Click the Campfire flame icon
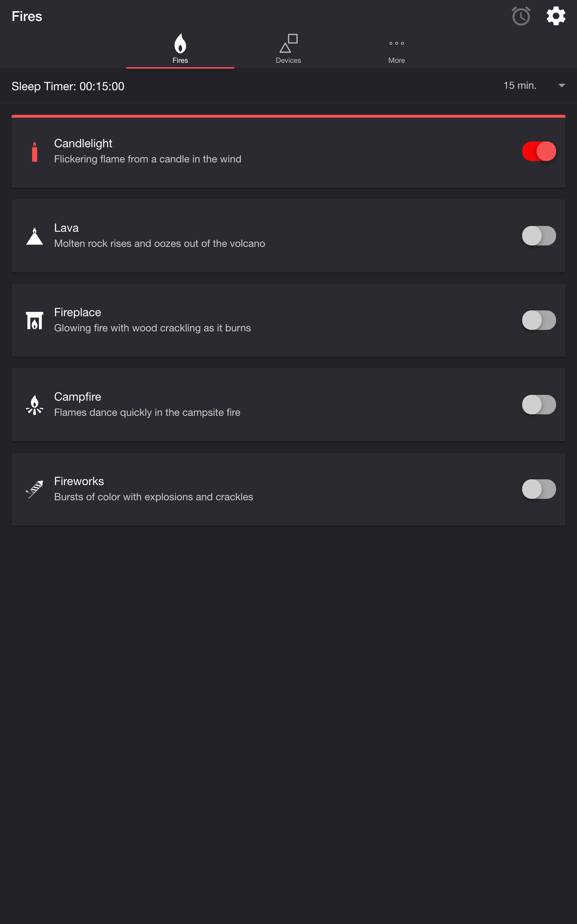Image resolution: width=577 pixels, height=924 pixels. point(35,405)
